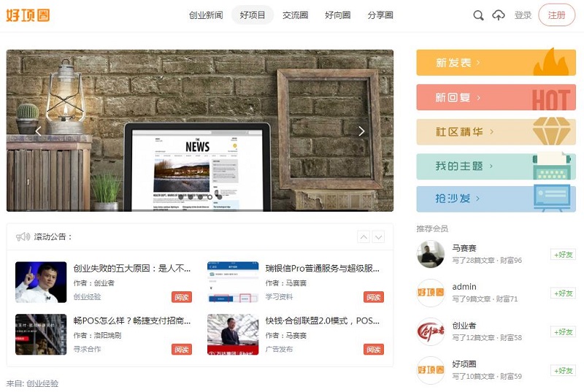Open the 创业新闻 navigation tab
The height and width of the screenshot is (392, 584).
click(206, 15)
